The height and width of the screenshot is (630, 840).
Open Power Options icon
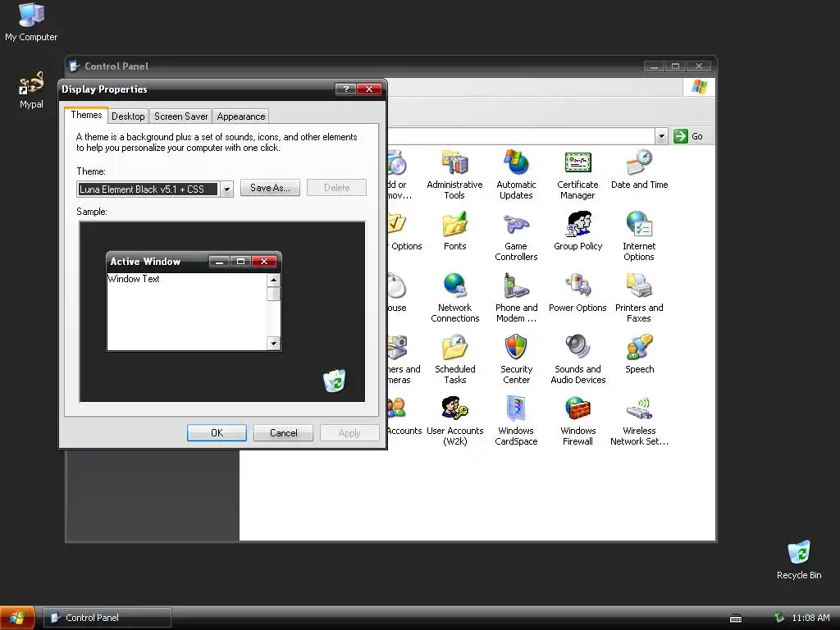[x=577, y=293]
